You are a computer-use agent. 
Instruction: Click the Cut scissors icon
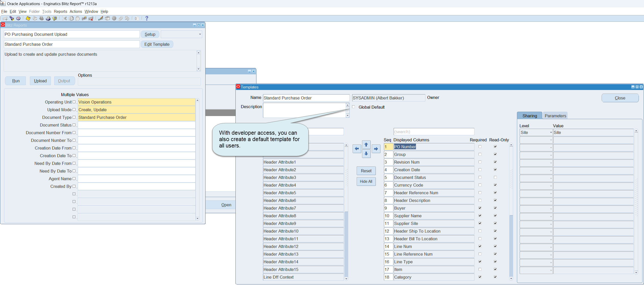click(64, 18)
